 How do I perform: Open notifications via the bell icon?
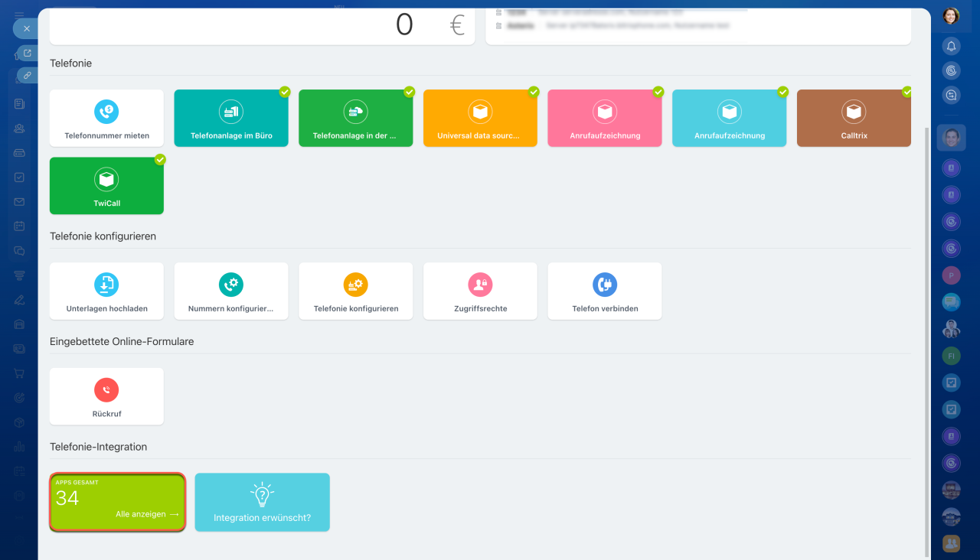(x=951, y=46)
